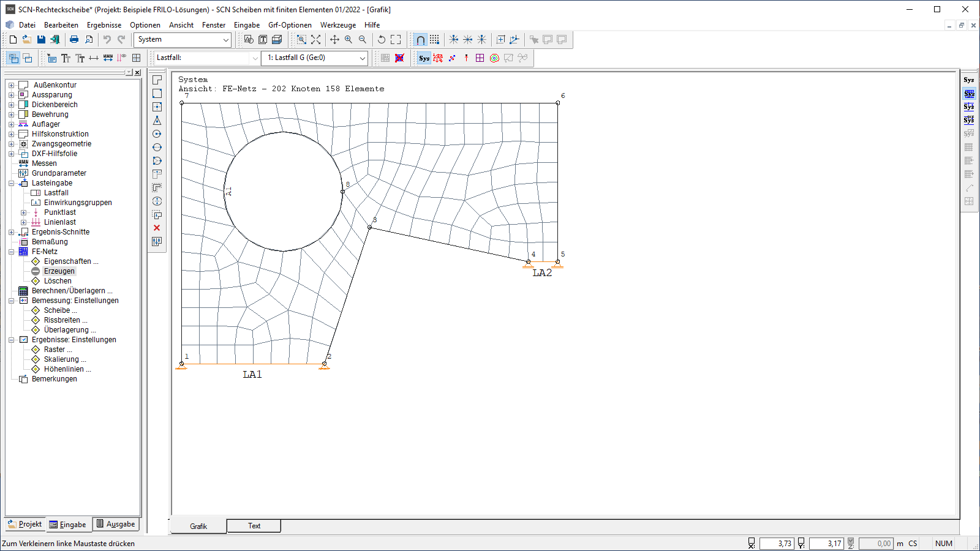Select the circle by diameter tool
980x551 pixels.
tap(157, 148)
